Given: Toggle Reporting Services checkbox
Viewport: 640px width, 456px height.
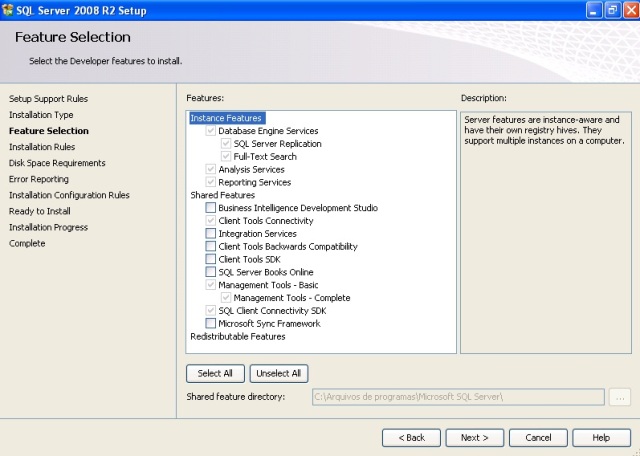Looking at the screenshot, I should 211,182.
